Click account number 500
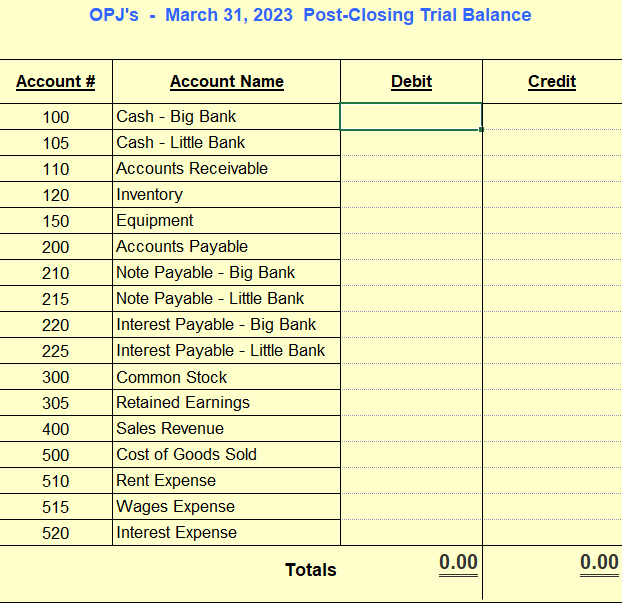Viewport: 622px width, 603px height. pyautogui.click(x=56, y=455)
